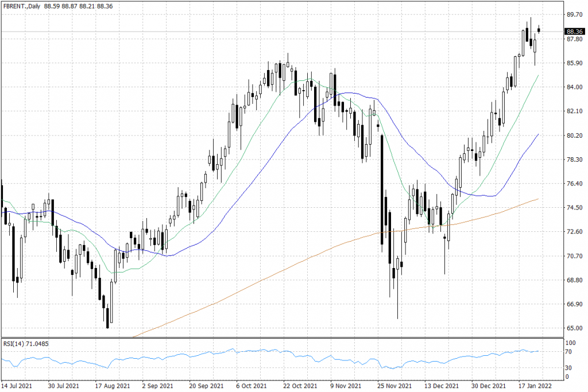Viewport: 588px width, 392px height.
Task: Select the RSI 70 level label
Action: coord(568,352)
